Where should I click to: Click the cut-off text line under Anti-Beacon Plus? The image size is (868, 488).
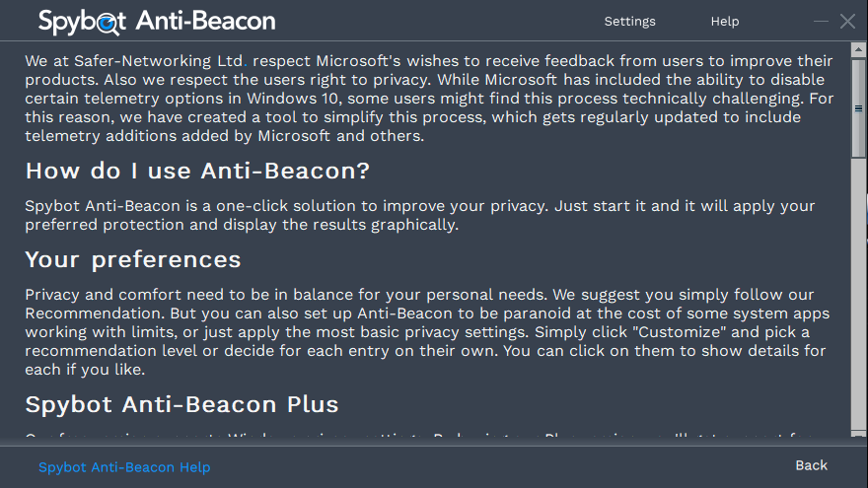point(419,435)
